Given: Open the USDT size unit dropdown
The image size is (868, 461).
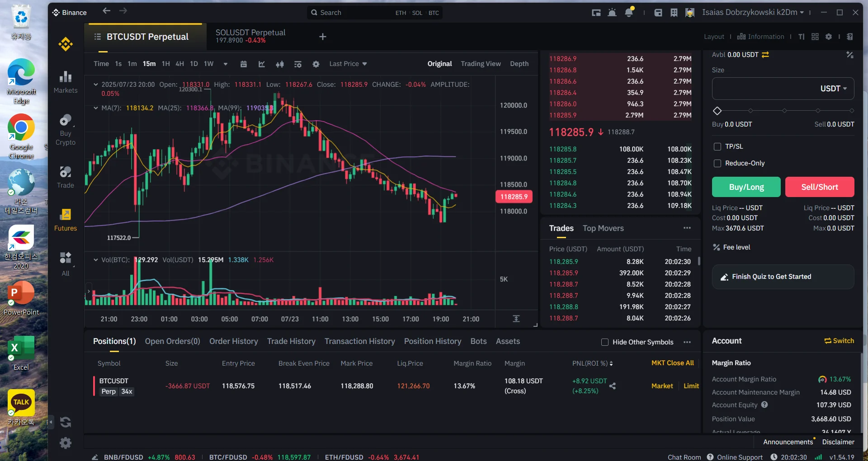Looking at the screenshot, I should click(834, 89).
